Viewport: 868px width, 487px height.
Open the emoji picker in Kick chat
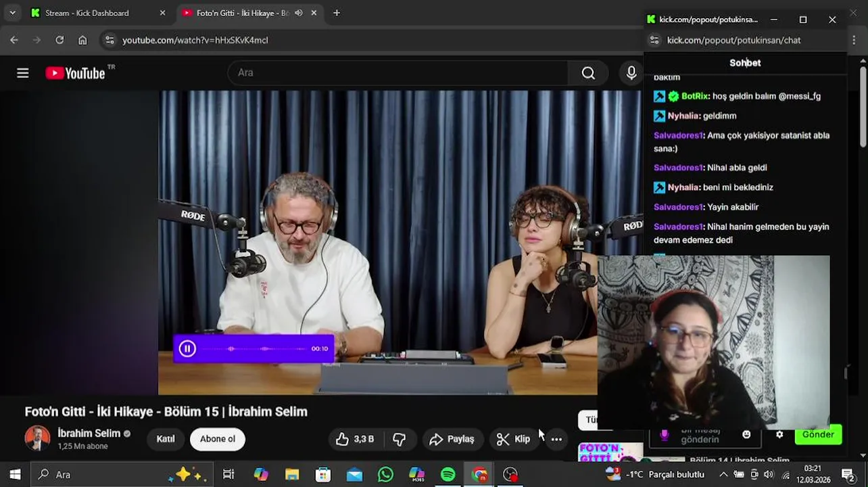[x=746, y=434]
